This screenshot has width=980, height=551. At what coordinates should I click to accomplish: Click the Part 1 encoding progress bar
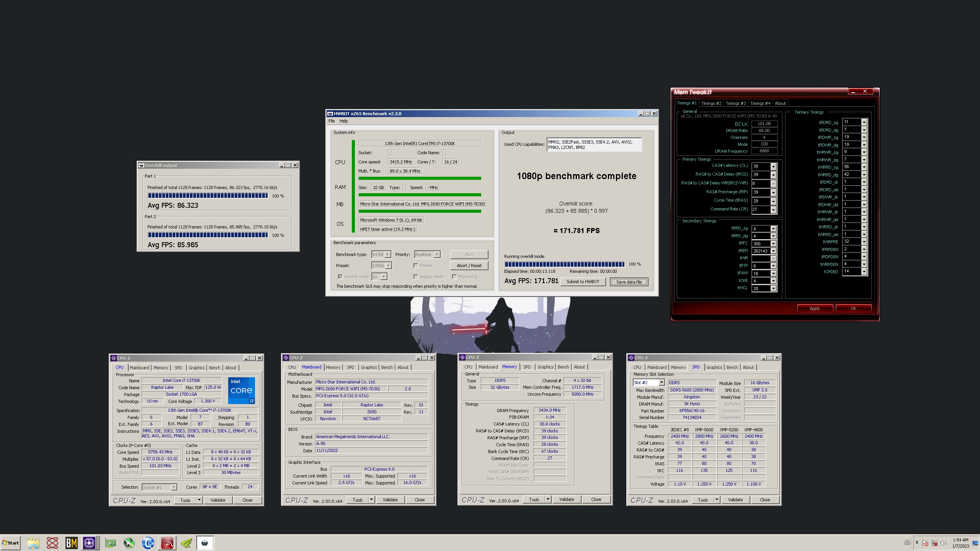tap(208, 196)
